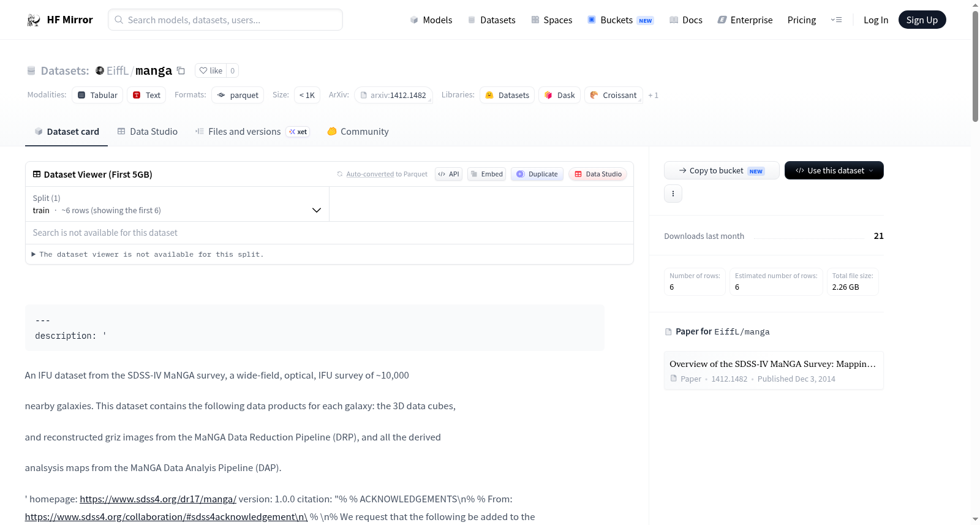Open the sdss4.org/dr17/manga homepage link
This screenshot has height=525, width=980.
coord(158,499)
